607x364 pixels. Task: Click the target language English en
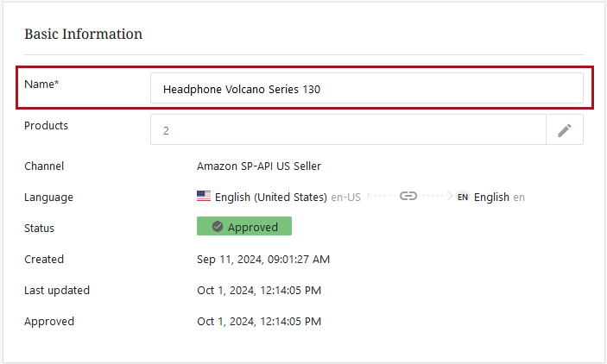(499, 197)
